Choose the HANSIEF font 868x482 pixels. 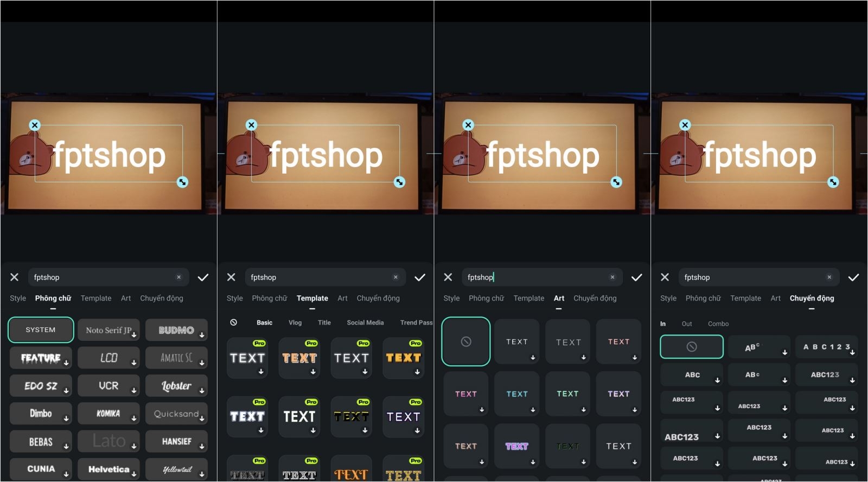pos(176,441)
